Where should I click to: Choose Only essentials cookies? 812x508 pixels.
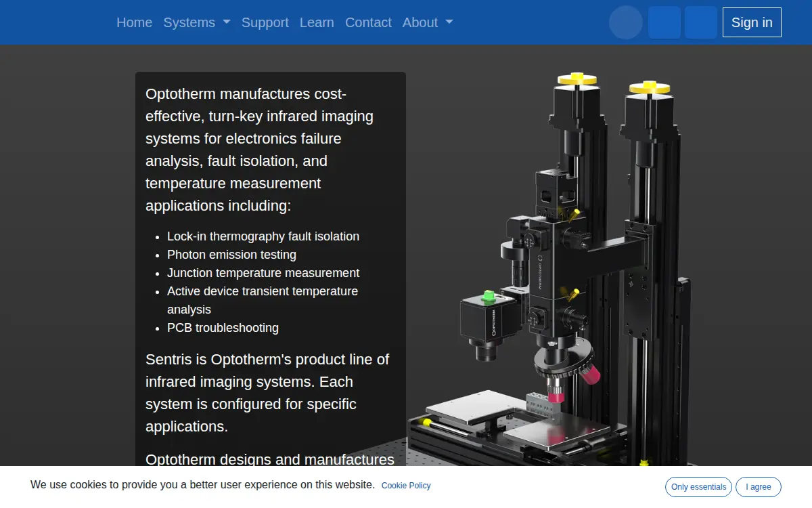click(x=698, y=487)
